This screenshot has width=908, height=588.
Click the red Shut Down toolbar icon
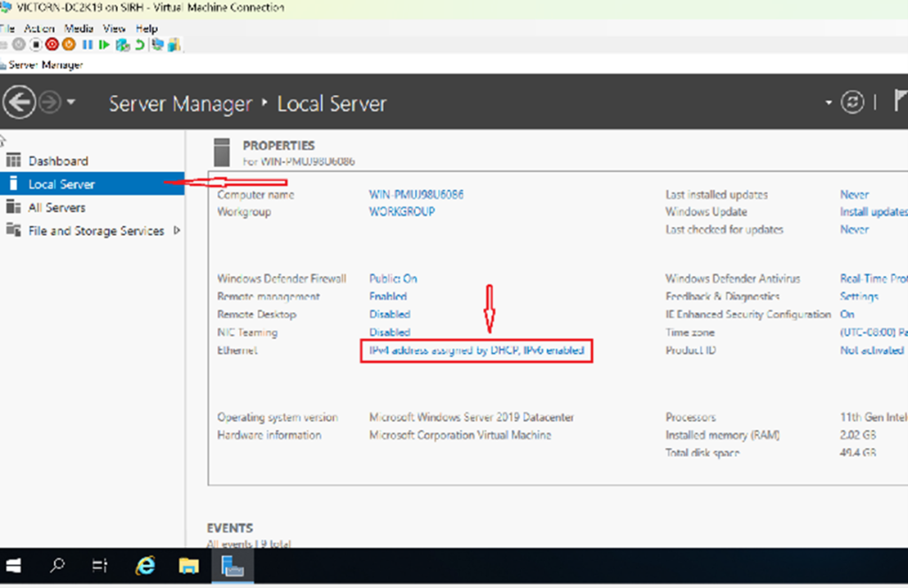coord(52,44)
